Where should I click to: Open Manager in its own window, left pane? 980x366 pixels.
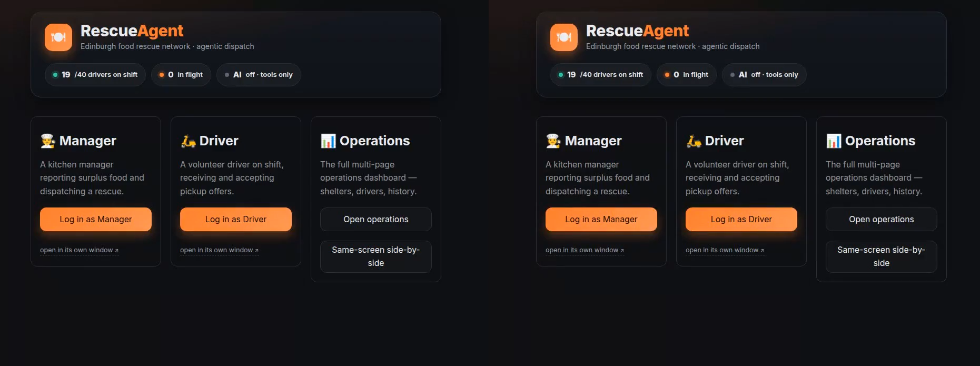[x=79, y=250]
